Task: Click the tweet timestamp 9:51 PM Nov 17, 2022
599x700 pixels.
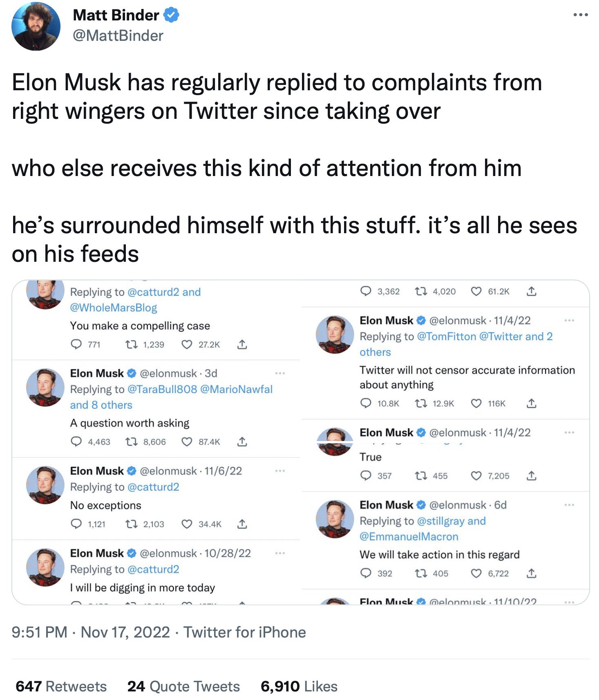Action: (x=91, y=632)
